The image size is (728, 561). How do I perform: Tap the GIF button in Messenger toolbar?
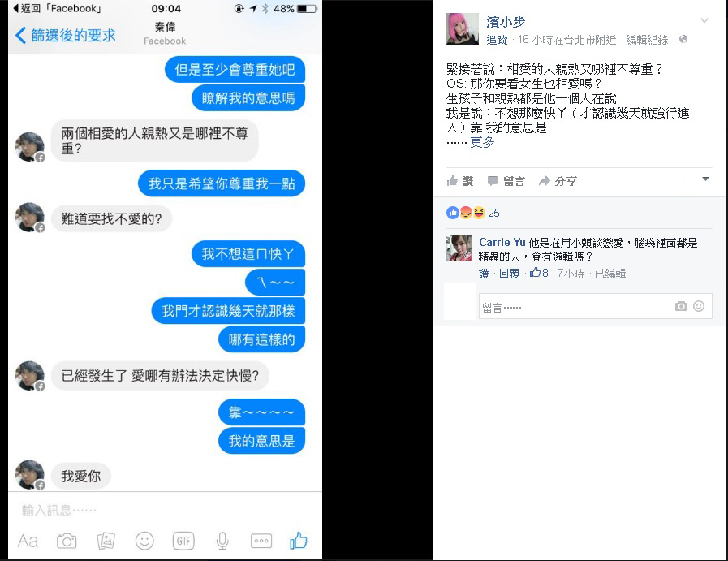(x=183, y=541)
